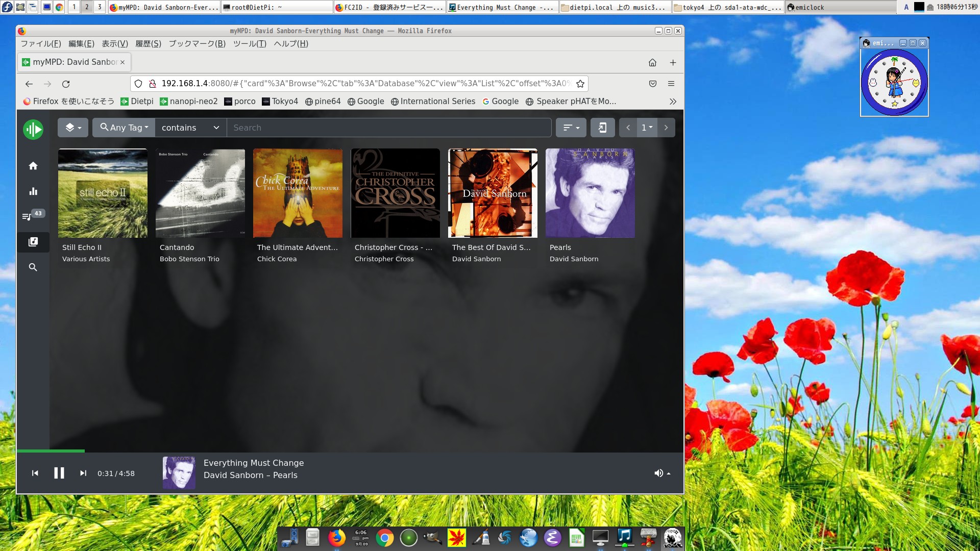Go to the previous track
Image resolution: width=980 pixels, height=551 pixels.
point(35,473)
